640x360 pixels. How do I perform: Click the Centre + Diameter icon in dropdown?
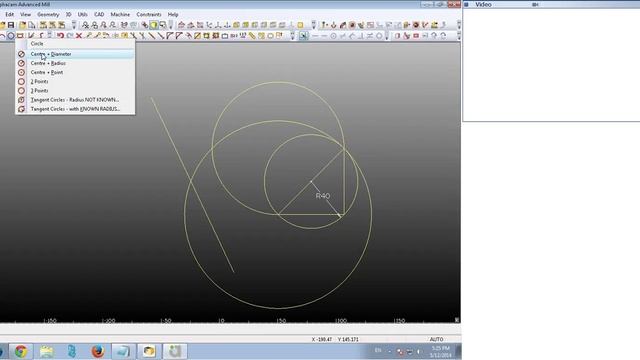coord(21,54)
